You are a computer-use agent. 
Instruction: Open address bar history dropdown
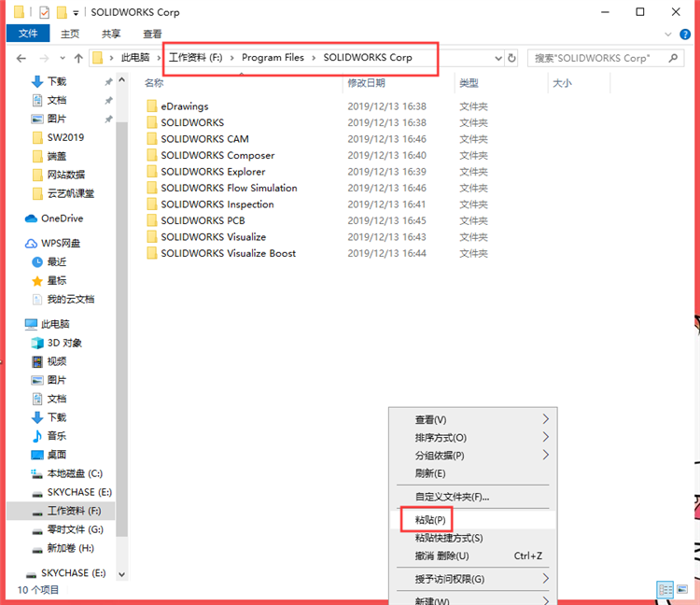coord(498,58)
